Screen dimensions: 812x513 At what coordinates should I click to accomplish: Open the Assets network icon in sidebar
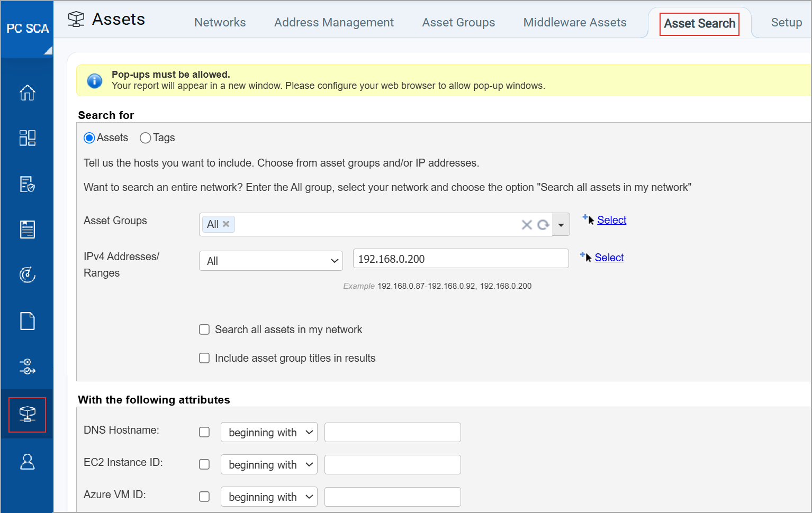point(27,415)
